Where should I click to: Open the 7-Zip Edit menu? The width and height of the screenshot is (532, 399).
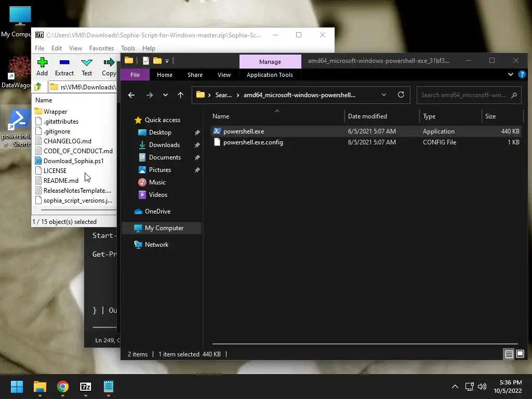tap(56, 48)
